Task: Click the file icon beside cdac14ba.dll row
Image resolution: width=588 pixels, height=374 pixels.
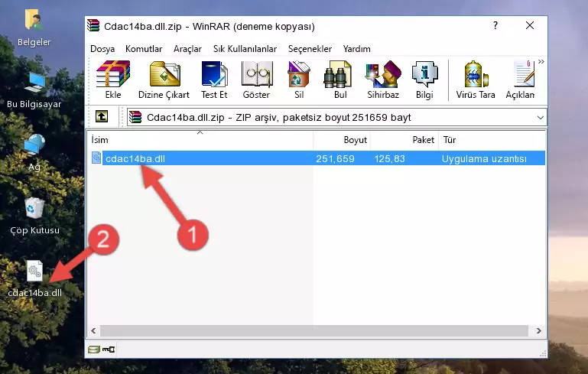Action: pos(96,158)
